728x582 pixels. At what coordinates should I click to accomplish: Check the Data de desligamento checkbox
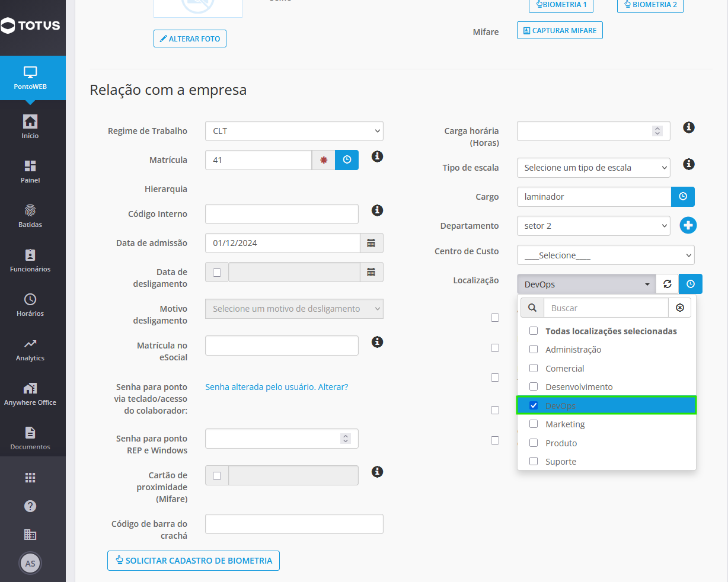click(217, 273)
